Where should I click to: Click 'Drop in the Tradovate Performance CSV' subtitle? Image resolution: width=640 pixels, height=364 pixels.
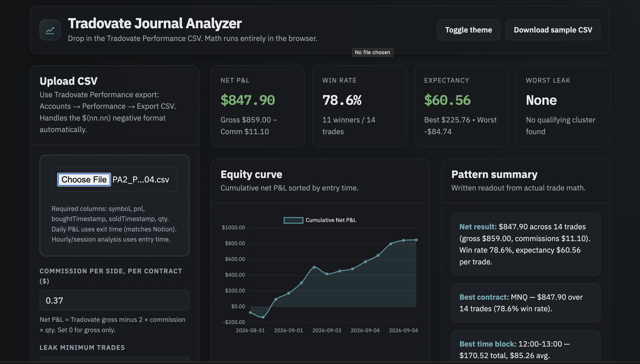[193, 39]
